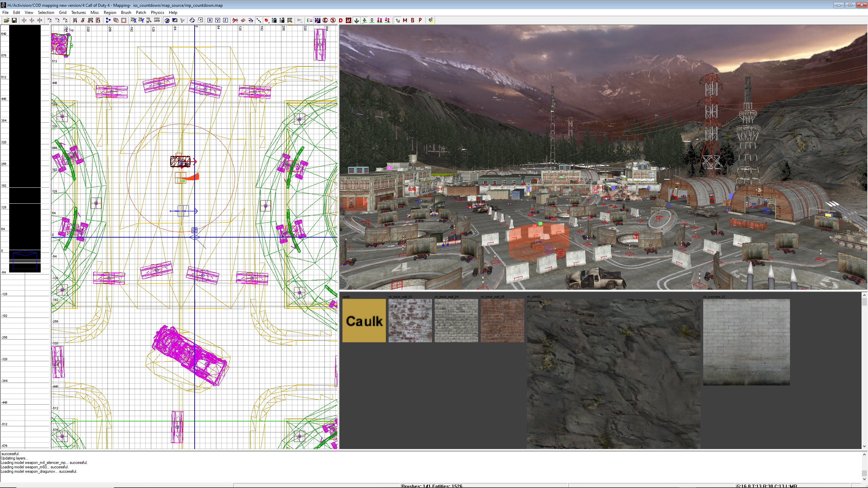Open the Textures menu
Viewport: 868px width, 488px height.
tap(78, 13)
